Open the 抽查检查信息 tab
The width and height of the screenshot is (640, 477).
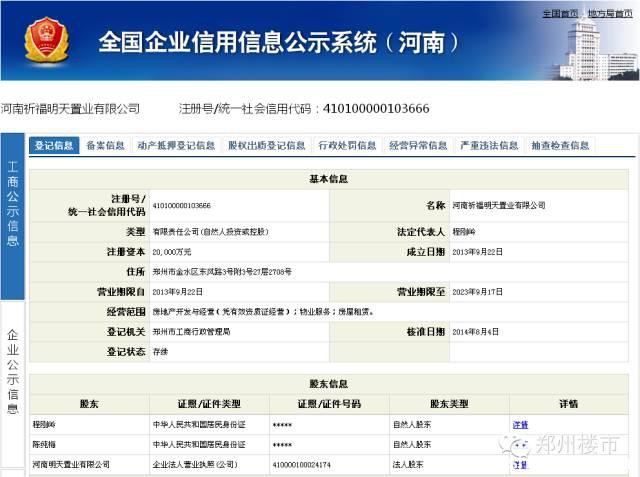click(560, 145)
